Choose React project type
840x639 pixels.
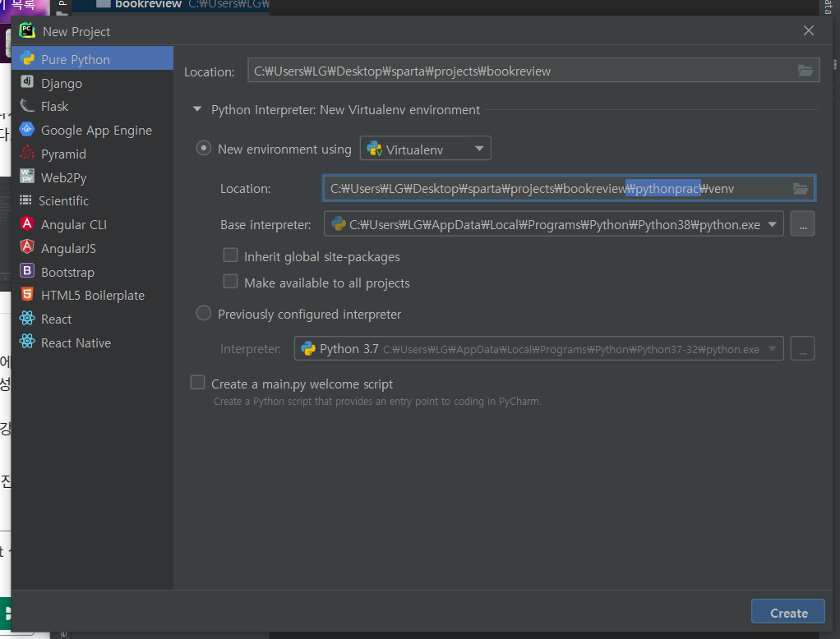click(92, 319)
